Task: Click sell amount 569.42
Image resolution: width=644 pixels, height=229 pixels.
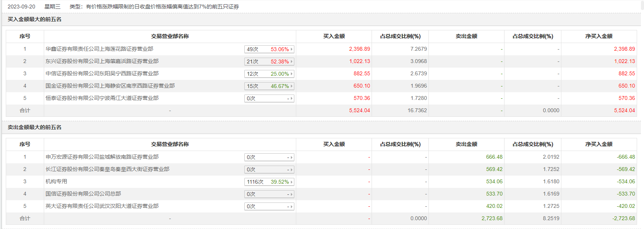Action: click(494, 169)
